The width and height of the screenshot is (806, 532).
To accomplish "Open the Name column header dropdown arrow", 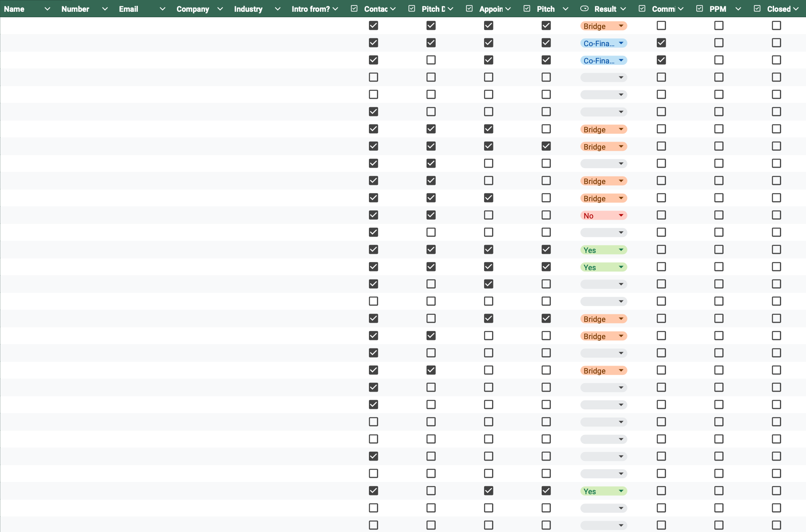I will coord(47,9).
